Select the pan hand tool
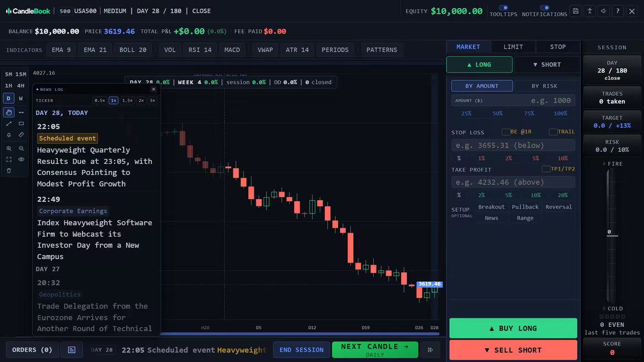644x362 pixels. [9, 112]
